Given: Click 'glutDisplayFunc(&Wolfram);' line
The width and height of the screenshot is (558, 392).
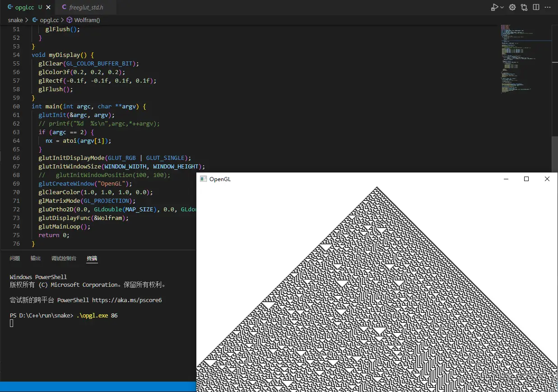Looking at the screenshot, I should pyautogui.click(x=84, y=218).
